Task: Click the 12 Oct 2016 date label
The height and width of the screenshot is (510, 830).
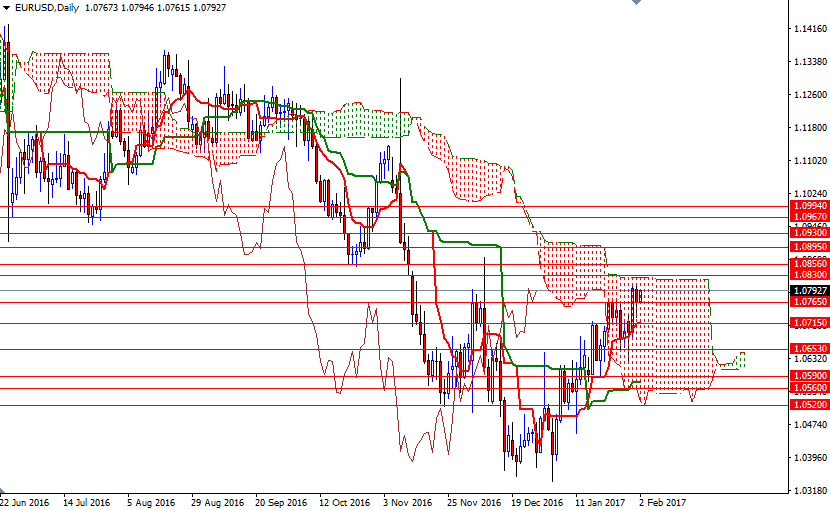Action: [345, 502]
